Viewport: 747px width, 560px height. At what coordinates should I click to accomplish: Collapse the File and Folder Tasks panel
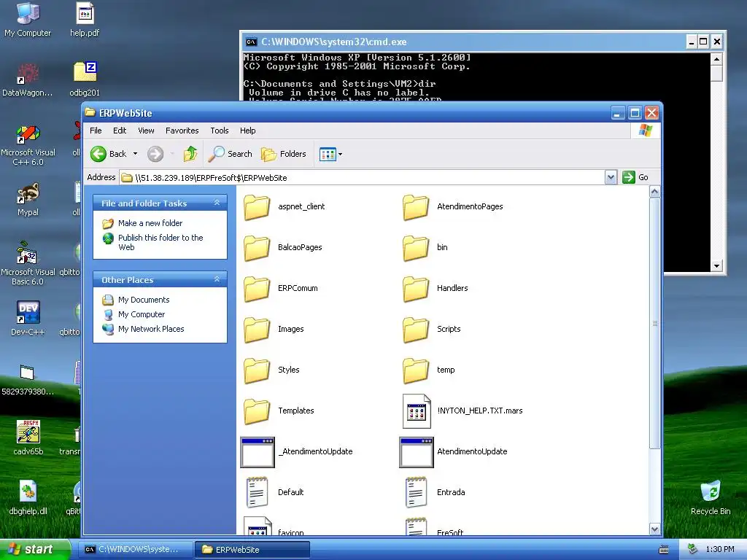217,203
